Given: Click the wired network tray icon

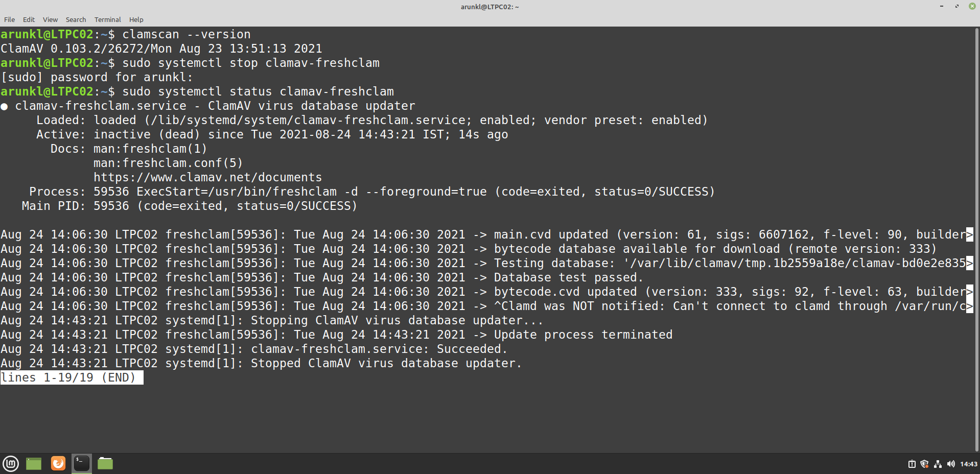Looking at the screenshot, I should tap(938, 464).
